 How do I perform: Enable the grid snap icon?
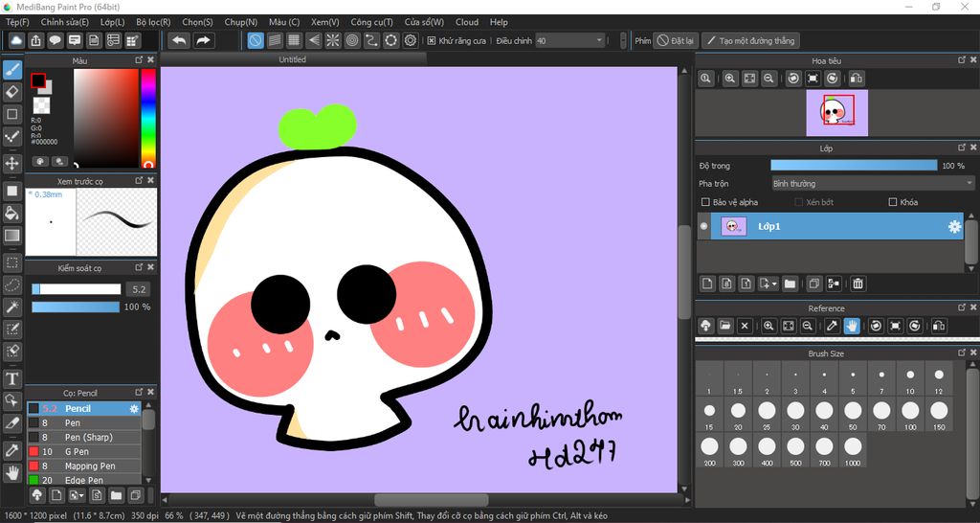pyautogui.click(x=294, y=40)
